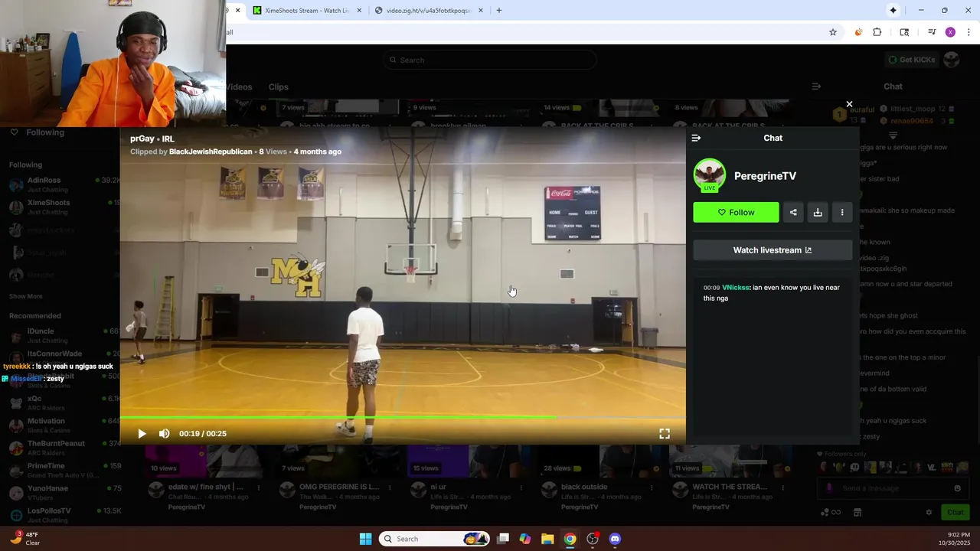The height and width of the screenshot is (551, 980).
Task: Share the clip
Action: (793, 213)
